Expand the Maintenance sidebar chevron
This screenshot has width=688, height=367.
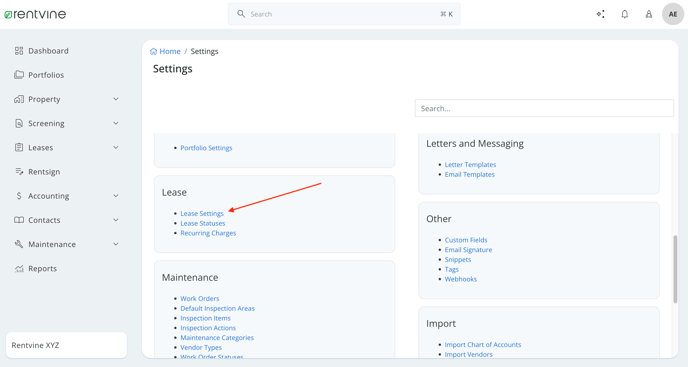116,244
